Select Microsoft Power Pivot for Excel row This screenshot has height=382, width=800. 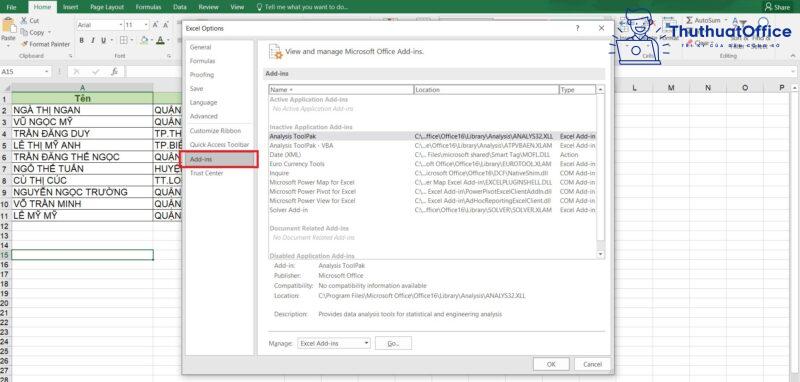click(x=432, y=191)
